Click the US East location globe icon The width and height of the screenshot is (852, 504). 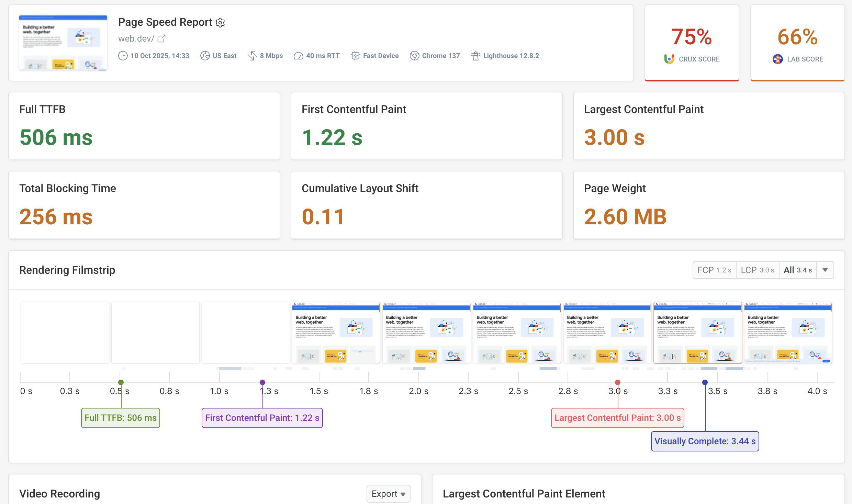pyautogui.click(x=205, y=56)
